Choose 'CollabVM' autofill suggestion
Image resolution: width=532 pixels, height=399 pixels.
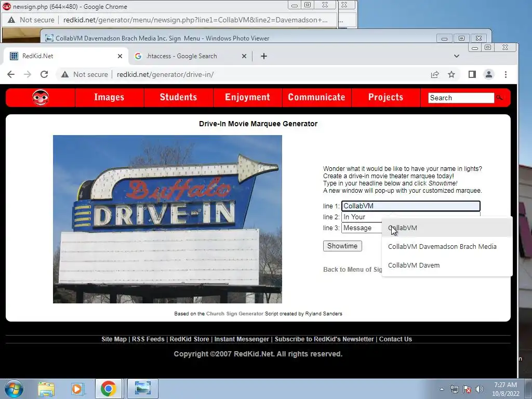pos(447,228)
